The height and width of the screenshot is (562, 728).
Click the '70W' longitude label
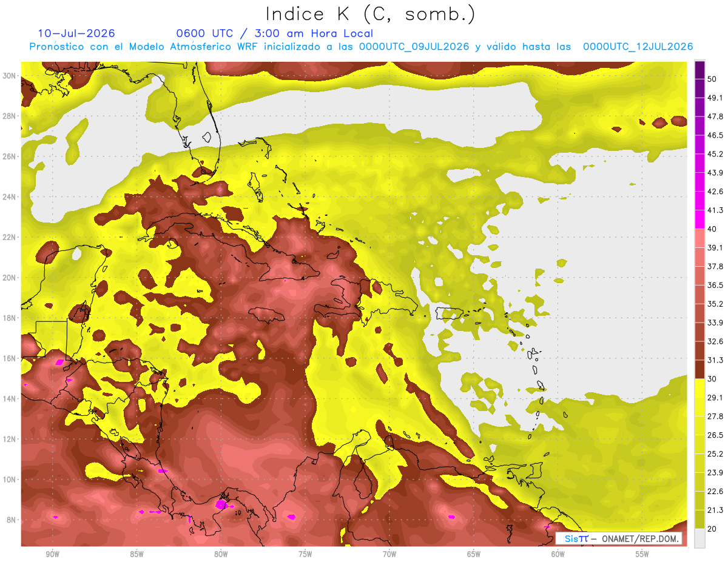pos(389,554)
